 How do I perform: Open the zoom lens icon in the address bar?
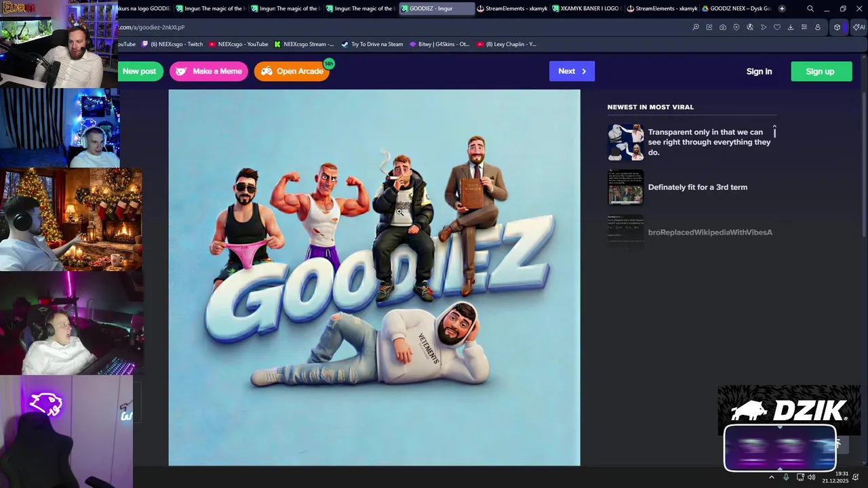point(696,27)
